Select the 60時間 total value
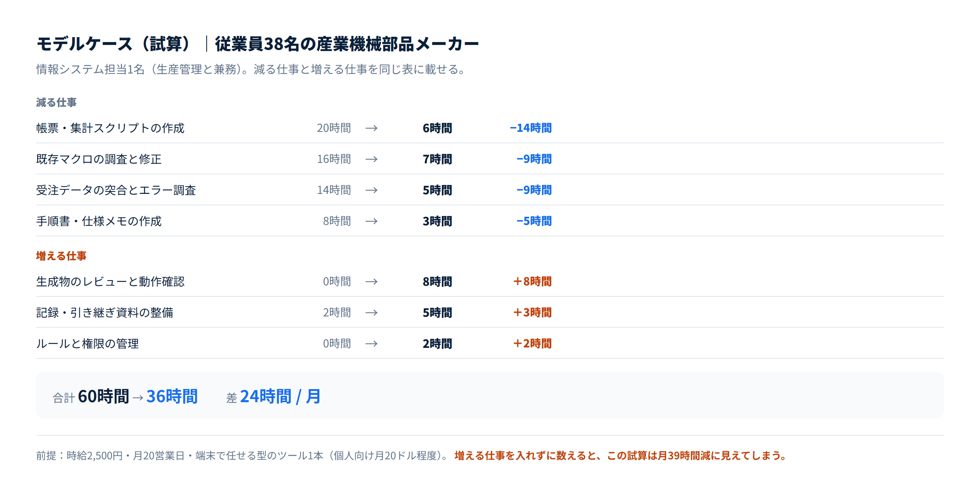 (x=103, y=396)
